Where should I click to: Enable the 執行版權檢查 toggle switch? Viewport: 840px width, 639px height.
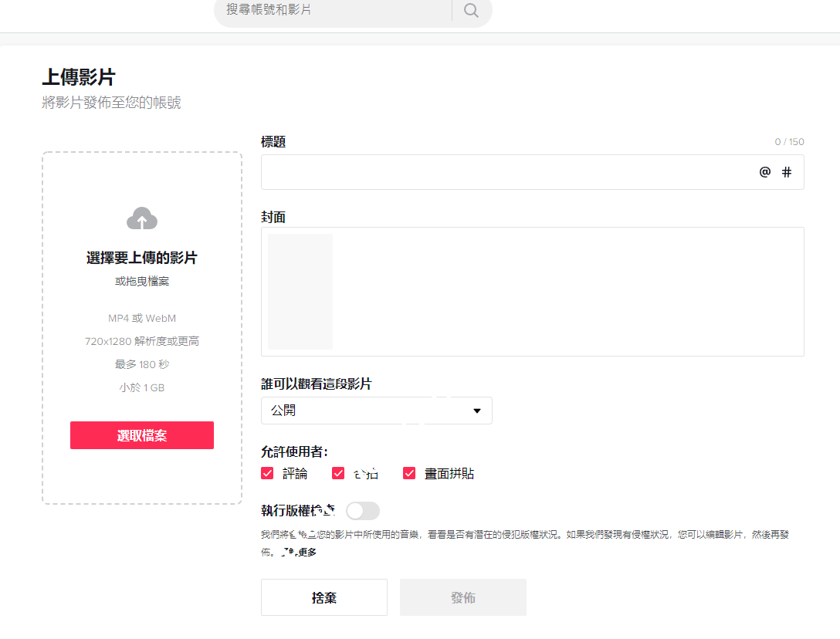point(363,511)
